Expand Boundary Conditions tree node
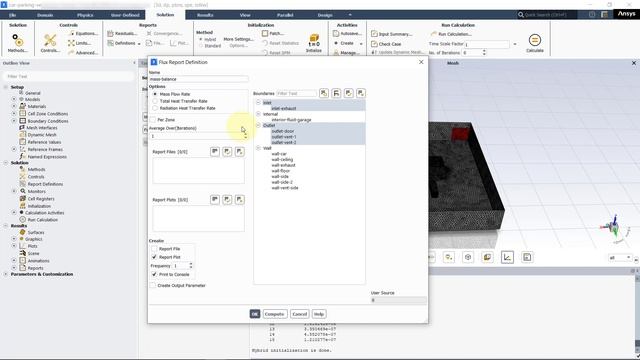Screen dimensions: 640x360 tap(14, 121)
